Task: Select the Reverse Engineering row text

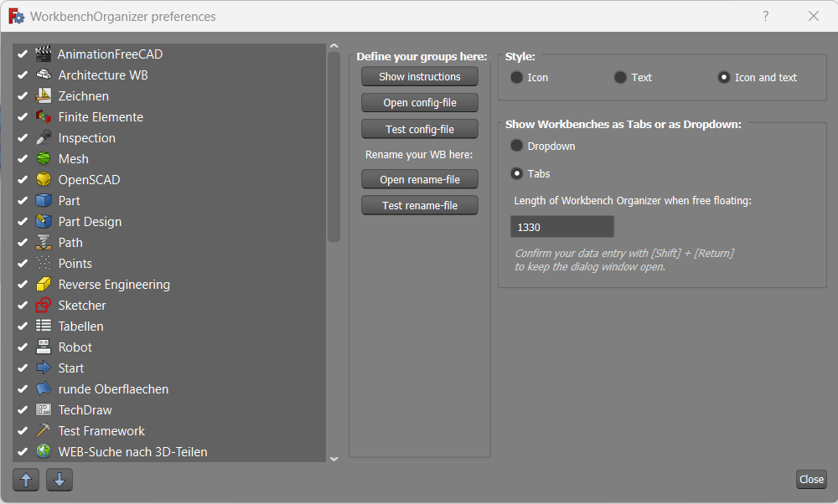Action: (x=114, y=284)
